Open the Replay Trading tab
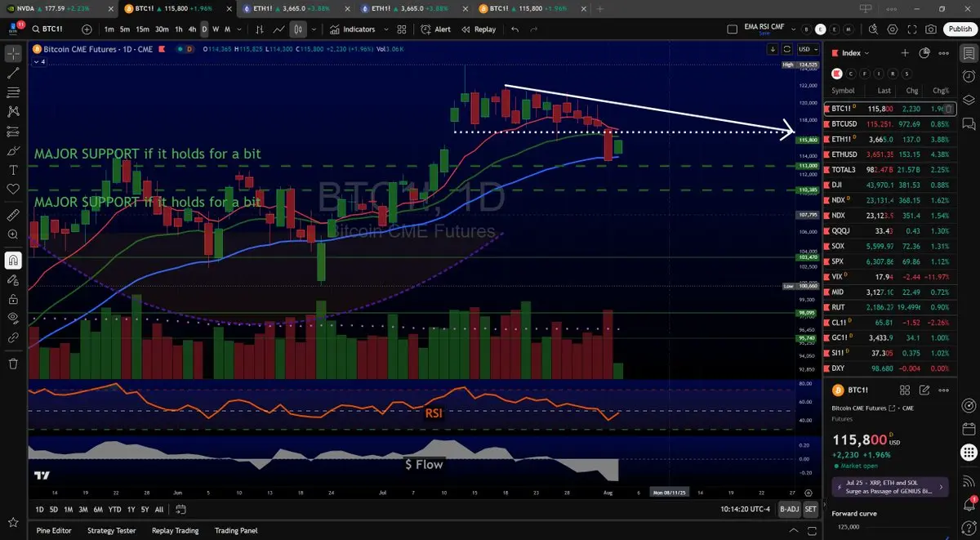 [x=175, y=530]
